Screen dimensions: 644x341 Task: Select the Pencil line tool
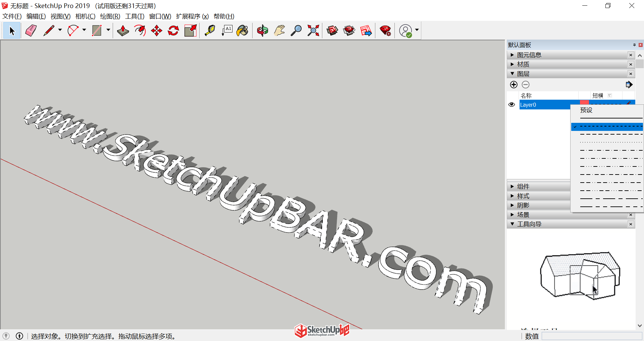pyautogui.click(x=49, y=31)
